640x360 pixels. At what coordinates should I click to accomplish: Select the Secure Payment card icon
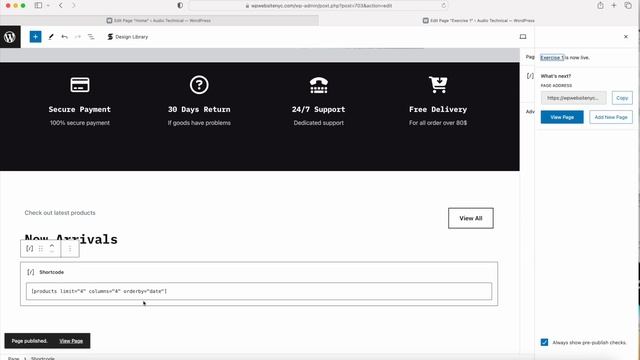point(80,85)
